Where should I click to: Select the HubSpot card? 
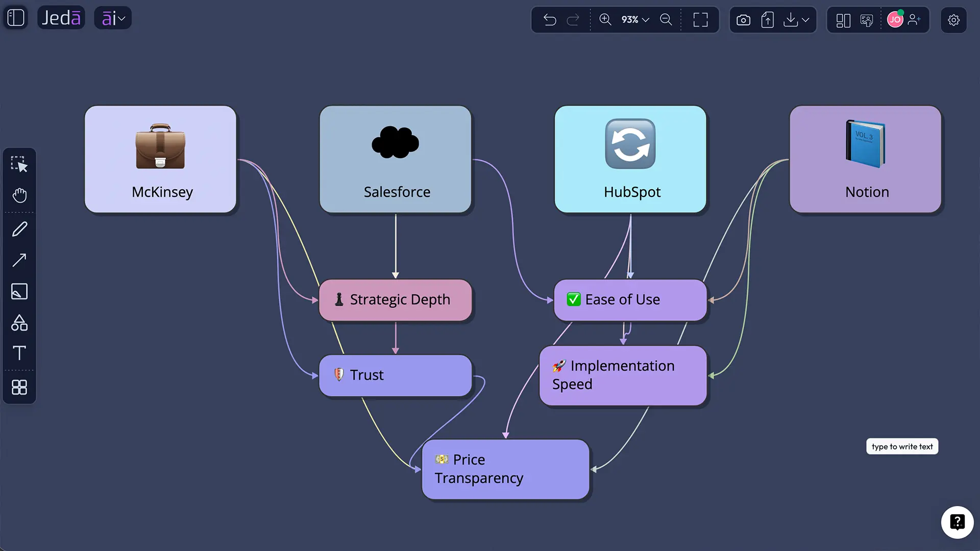pyautogui.click(x=631, y=159)
